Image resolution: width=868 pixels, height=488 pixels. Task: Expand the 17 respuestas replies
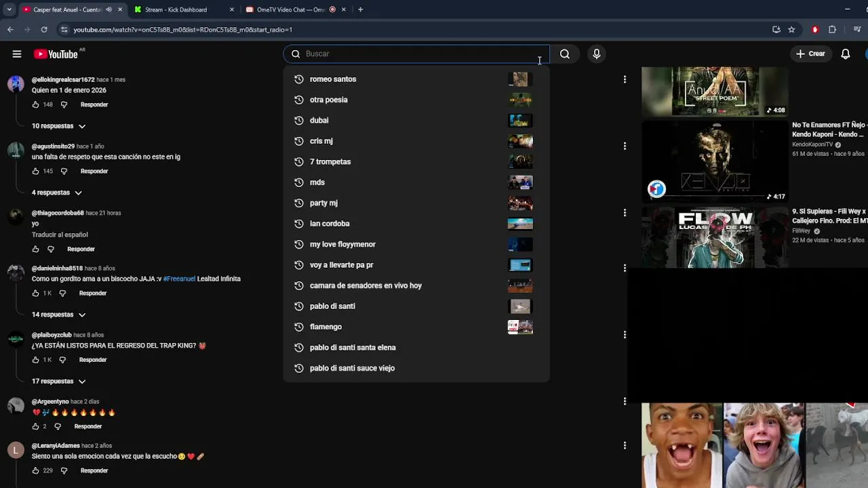pos(58,382)
